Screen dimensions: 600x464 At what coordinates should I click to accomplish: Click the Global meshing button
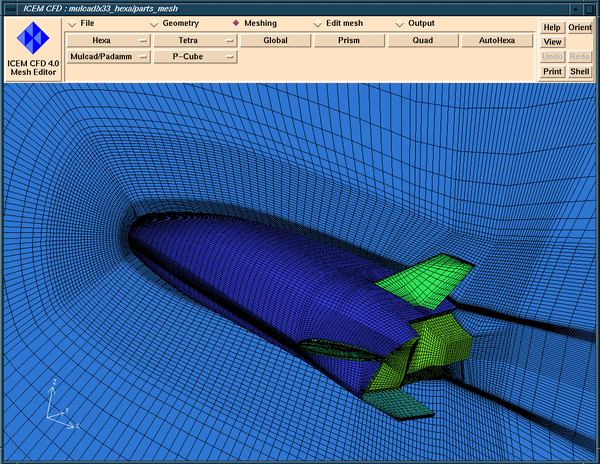tap(275, 41)
